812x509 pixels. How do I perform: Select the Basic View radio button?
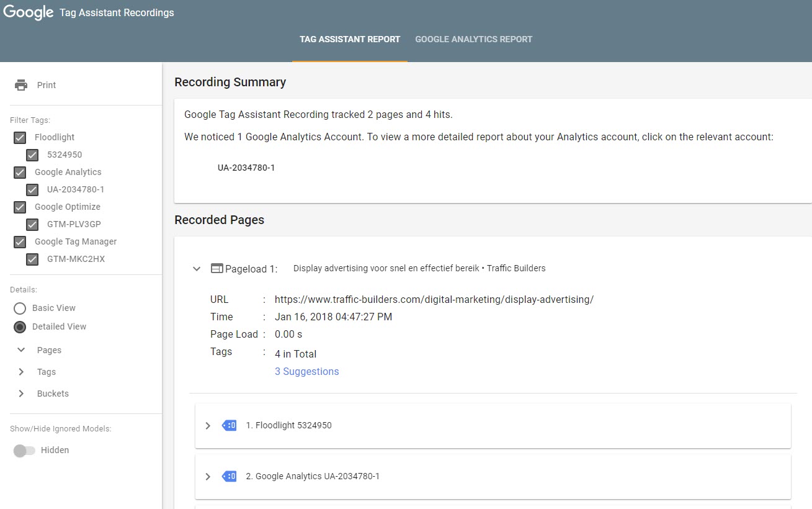pos(20,308)
